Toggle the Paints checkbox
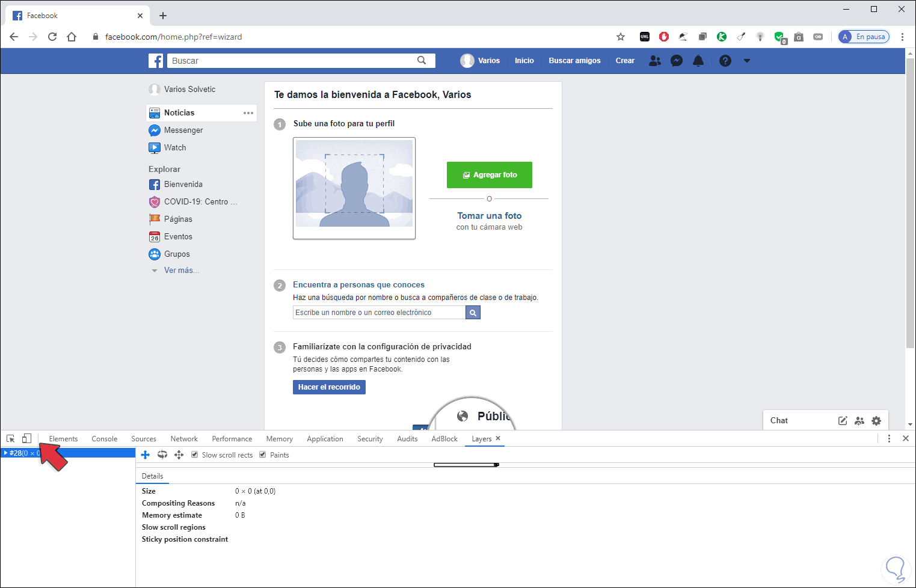This screenshot has width=916, height=588. coord(262,455)
